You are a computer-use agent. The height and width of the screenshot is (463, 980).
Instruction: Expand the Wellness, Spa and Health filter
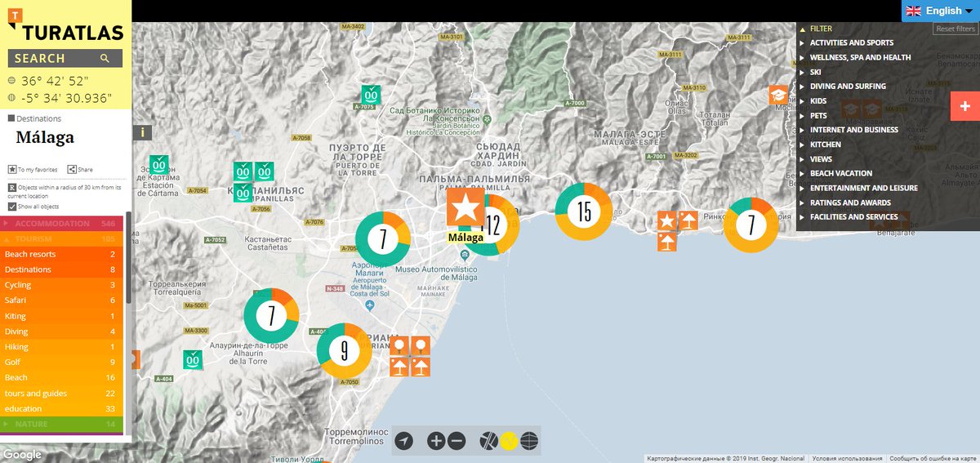[860, 57]
